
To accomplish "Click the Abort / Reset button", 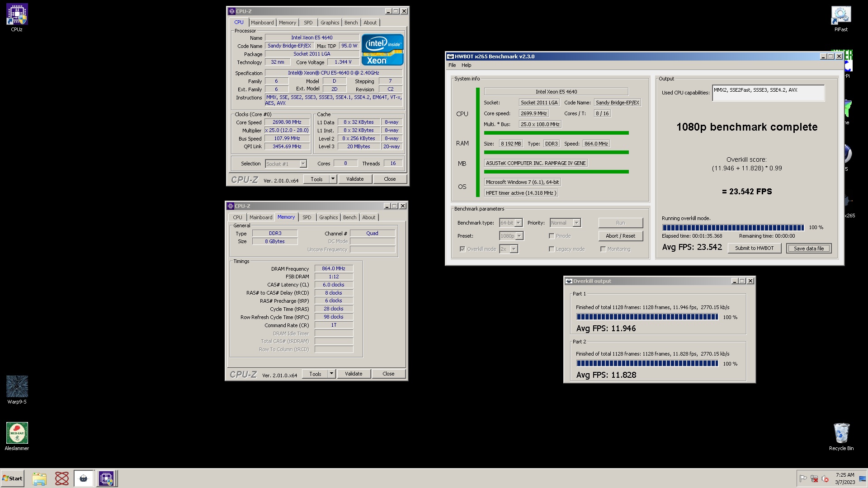I will tap(620, 236).
